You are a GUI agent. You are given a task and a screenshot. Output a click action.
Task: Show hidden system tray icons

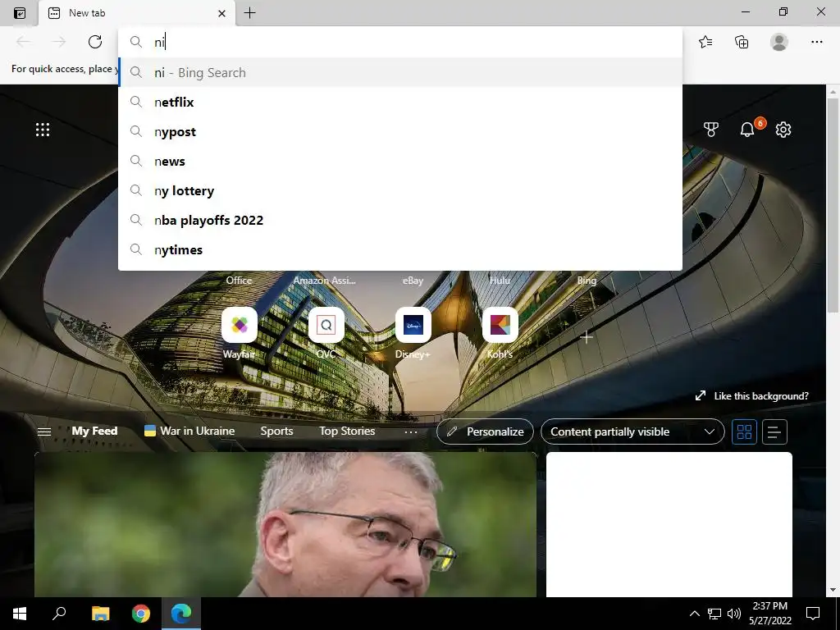coord(694,614)
